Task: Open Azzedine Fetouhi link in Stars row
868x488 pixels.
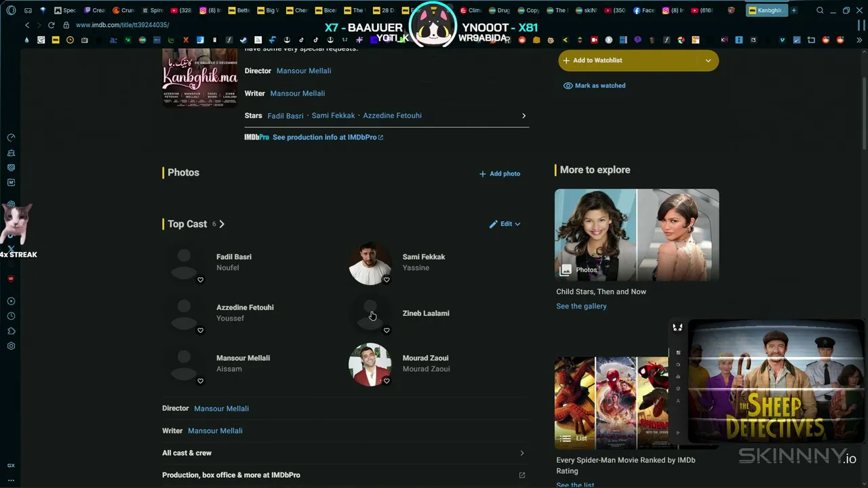Action: (x=392, y=116)
